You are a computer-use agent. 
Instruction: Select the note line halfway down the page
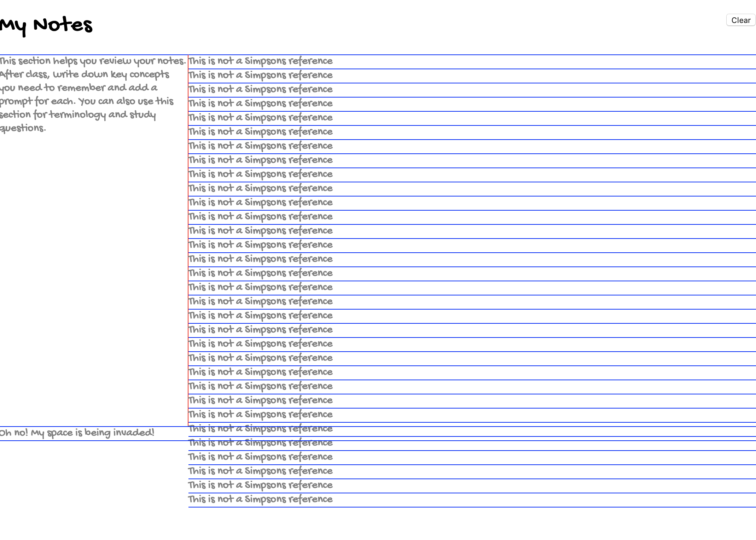[x=260, y=273]
